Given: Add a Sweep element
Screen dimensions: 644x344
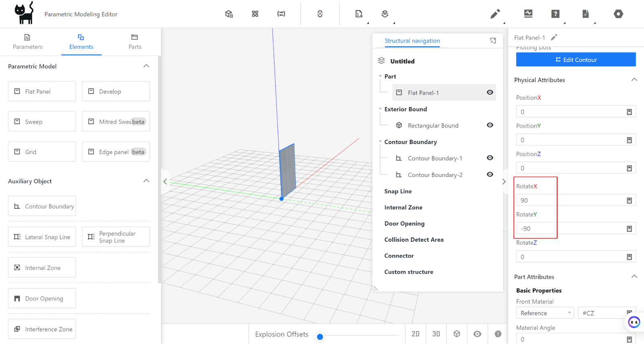Looking at the screenshot, I should click(42, 122).
